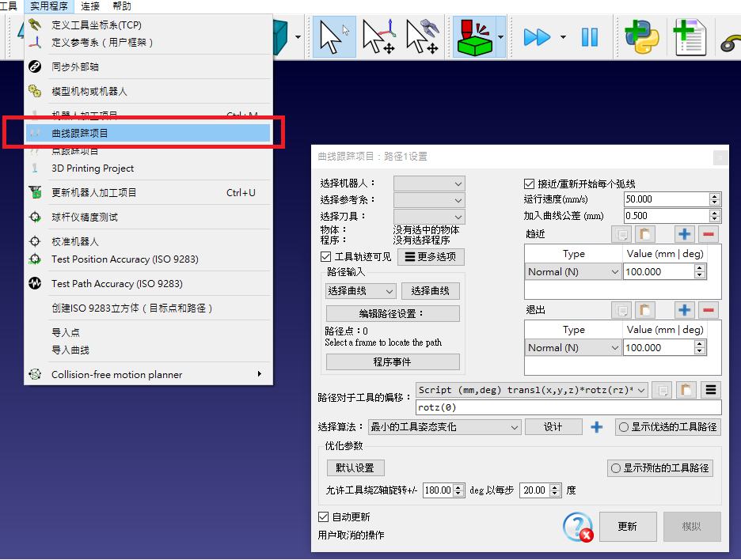This screenshot has height=560, width=741.
Task: Click the 程序事件 button
Action: [x=393, y=362]
